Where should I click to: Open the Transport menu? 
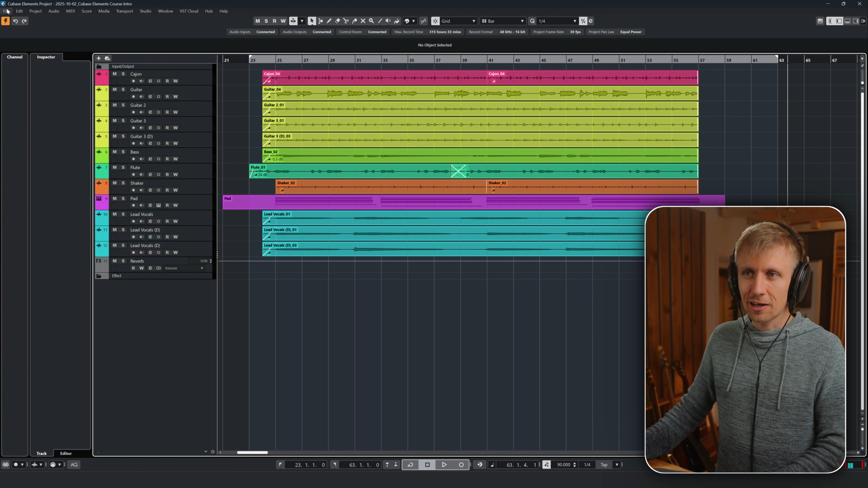pyautogui.click(x=124, y=11)
